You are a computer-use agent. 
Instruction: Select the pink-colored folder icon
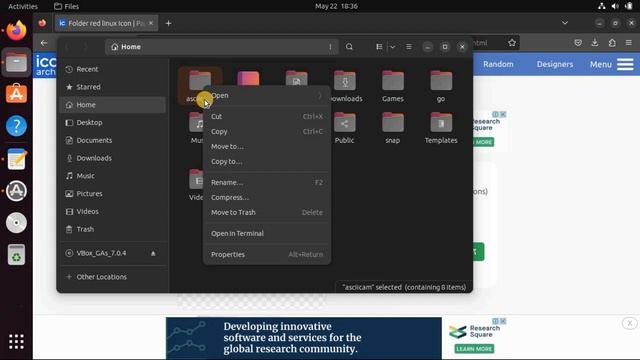(248, 78)
